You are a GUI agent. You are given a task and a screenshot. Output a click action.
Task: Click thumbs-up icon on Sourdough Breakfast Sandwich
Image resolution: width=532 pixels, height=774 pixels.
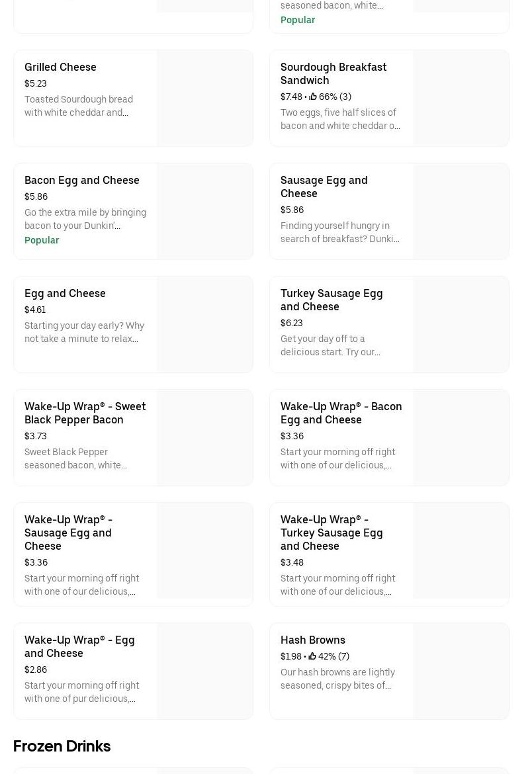313,97
